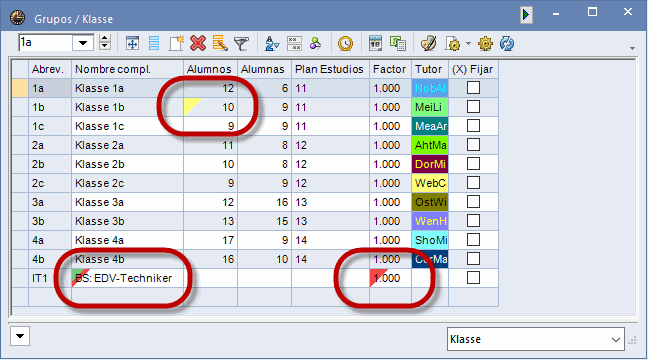The width and height of the screenshot is (648, 360).
Task: Open the color palette brush icon
Action: (428, 43)
